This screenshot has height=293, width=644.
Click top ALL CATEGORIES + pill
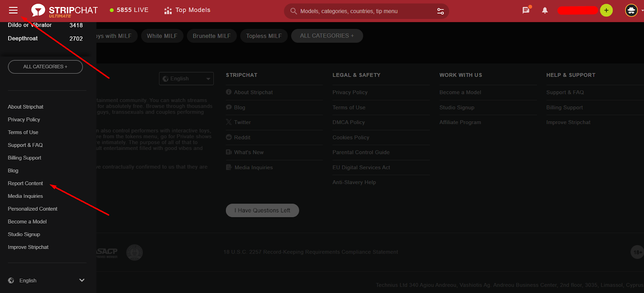click(327, 36)
